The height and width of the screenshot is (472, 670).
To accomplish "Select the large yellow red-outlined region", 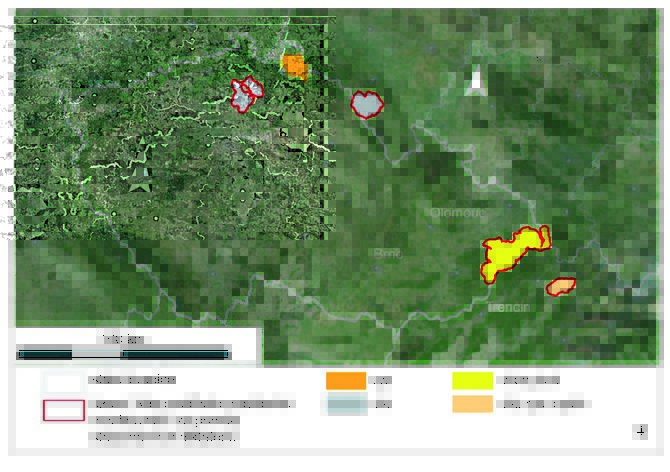I will [510, 252].
